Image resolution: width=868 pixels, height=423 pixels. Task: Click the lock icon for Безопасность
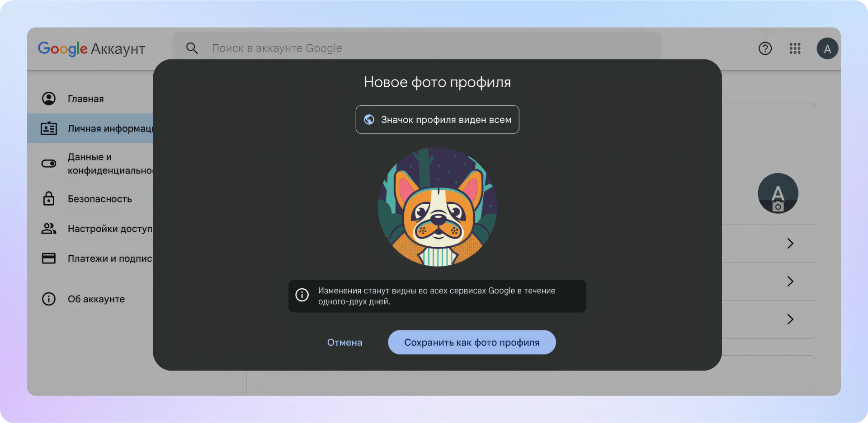[49, 199]
